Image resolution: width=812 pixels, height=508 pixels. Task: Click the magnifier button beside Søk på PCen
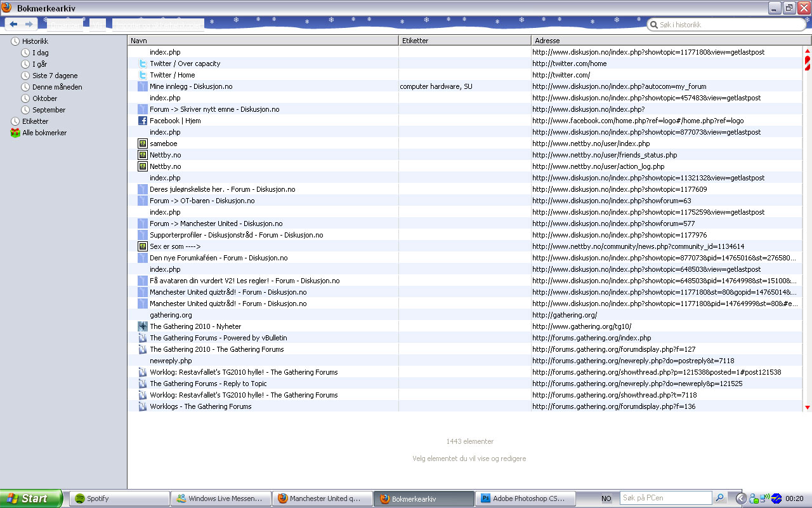720,498
